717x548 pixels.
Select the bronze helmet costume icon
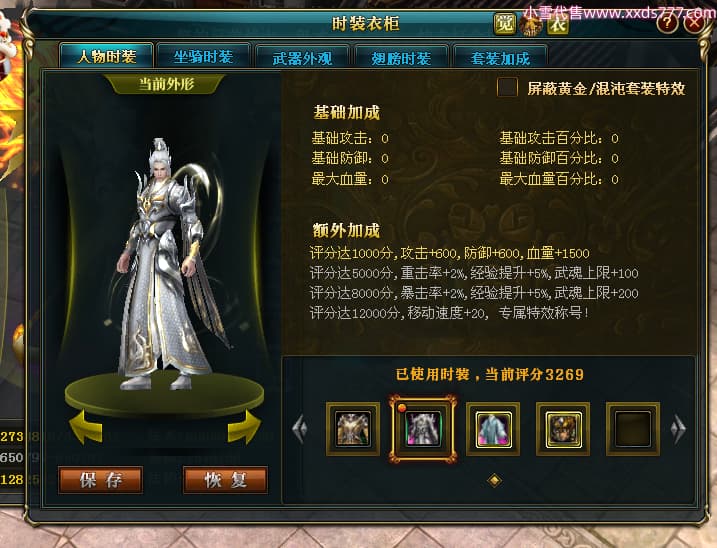pyautogui.click(x=563, y=429)
